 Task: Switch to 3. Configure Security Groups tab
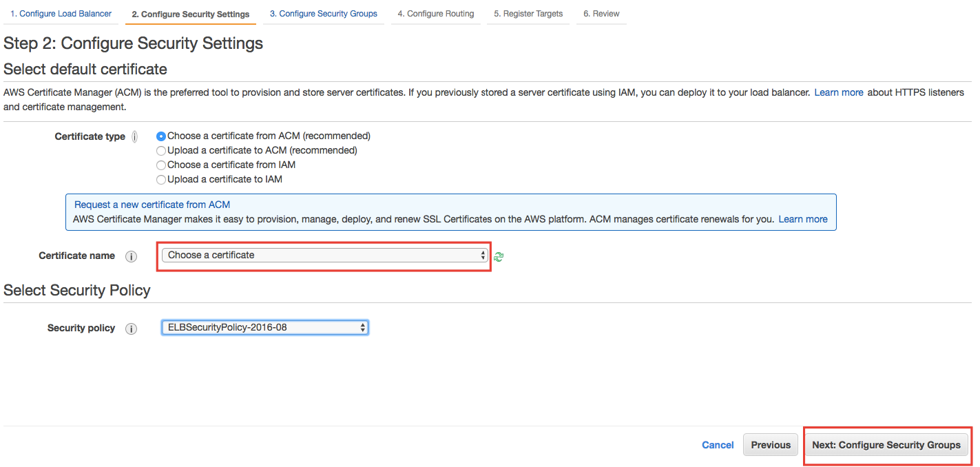click(x=324, y=14)
